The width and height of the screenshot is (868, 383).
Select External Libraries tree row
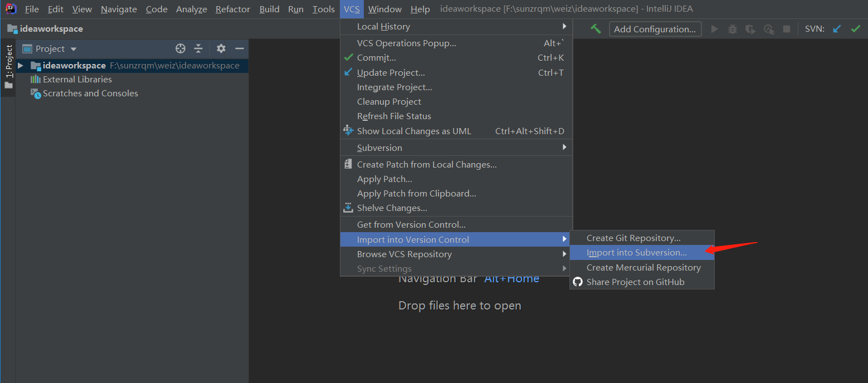click(x=132, y=79)
